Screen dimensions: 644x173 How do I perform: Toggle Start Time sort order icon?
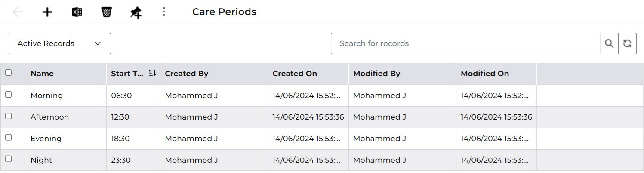click(152, 74)
